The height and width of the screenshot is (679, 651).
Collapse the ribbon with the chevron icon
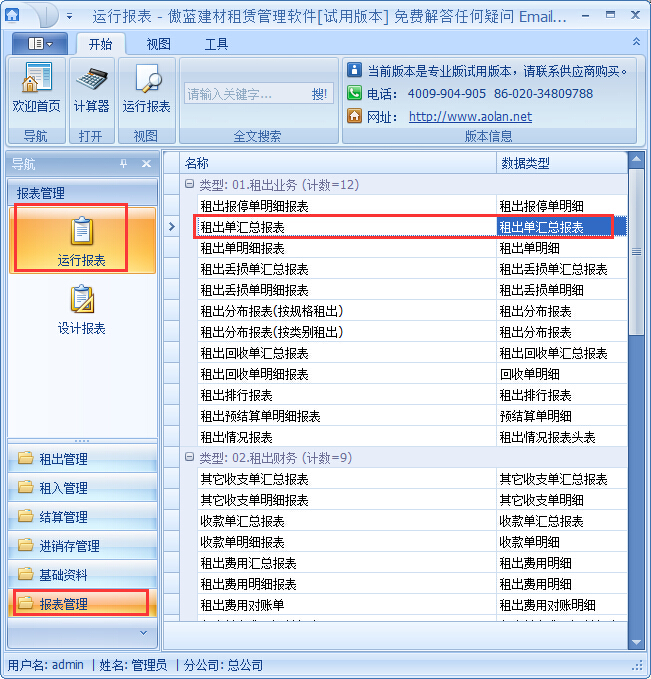636,42
